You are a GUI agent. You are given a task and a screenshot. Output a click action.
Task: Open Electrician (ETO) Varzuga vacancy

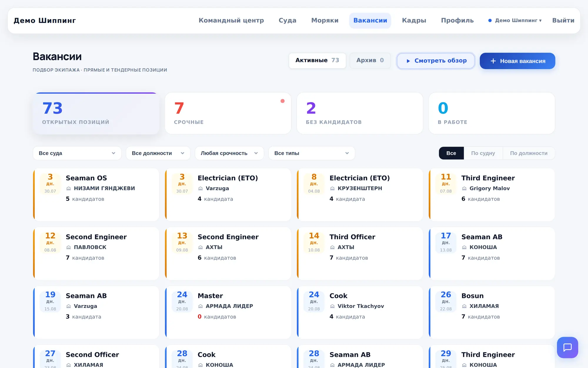(x=228, y=195)
